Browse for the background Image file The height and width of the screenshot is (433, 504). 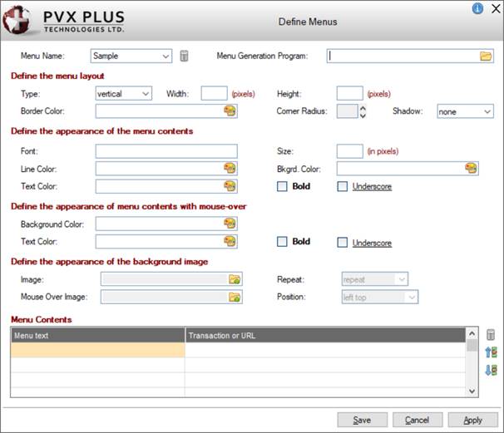coord(235,280)
